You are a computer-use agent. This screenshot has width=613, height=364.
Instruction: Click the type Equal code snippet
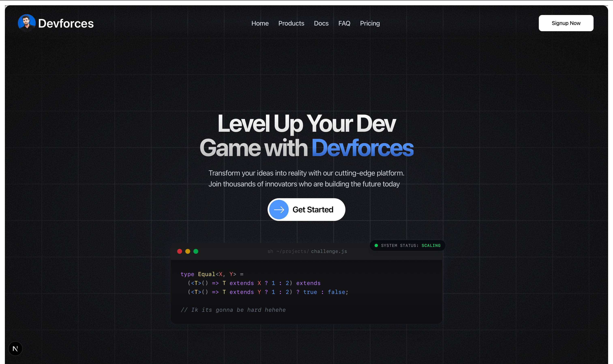212,274
